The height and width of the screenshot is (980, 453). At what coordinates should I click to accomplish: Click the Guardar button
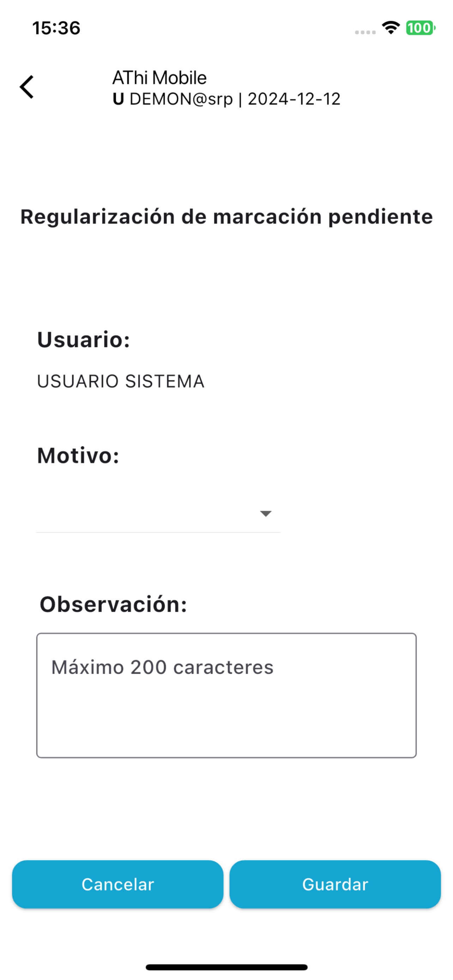coord(335,884)
